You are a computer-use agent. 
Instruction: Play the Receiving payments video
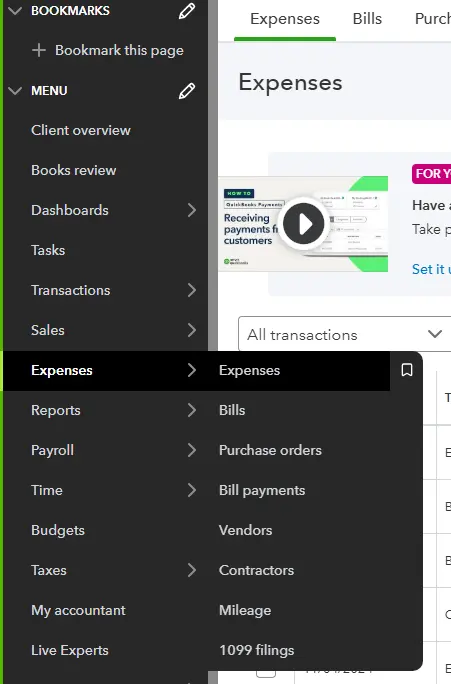coord(304,224)
